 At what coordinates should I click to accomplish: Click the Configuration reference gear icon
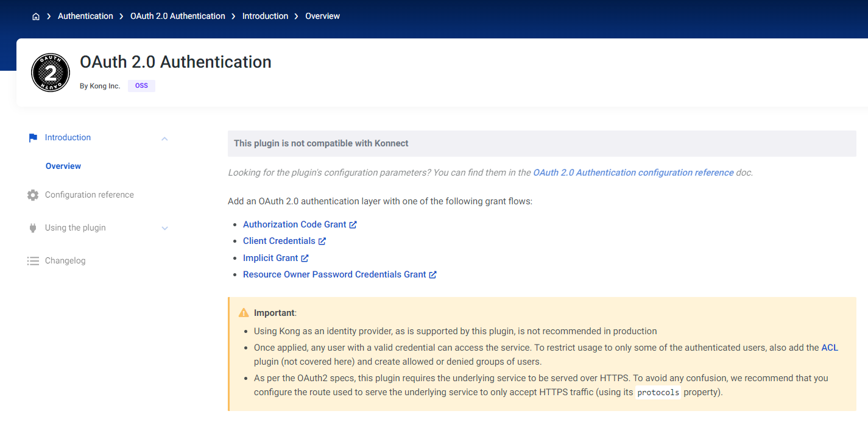click(33, 195)
